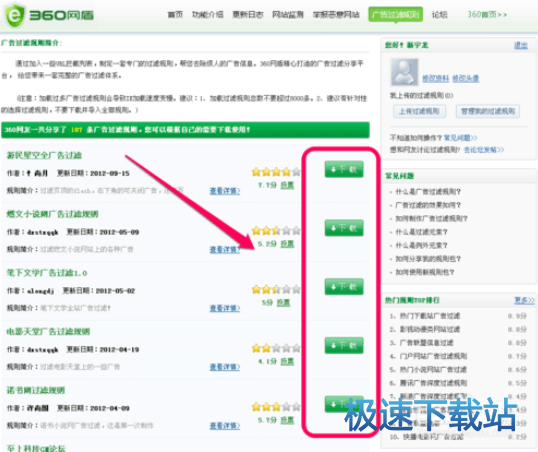Open the 首页 navigation tab
This screenshot has height=452, width=538.
coord(175,14)
